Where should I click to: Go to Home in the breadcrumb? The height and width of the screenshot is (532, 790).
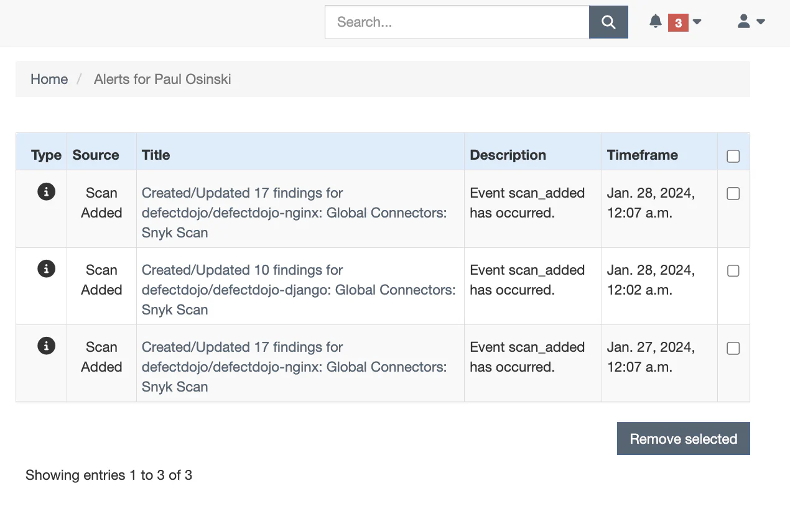[x=49, y=79]
